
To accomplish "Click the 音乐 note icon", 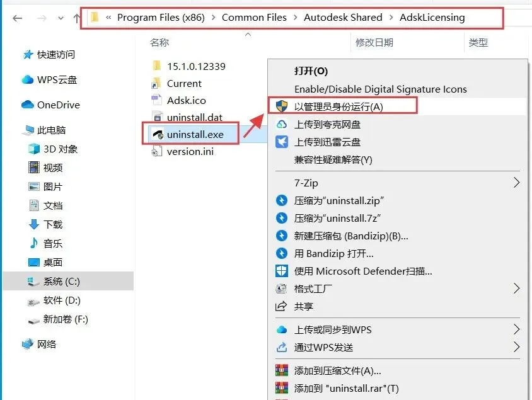I will pyautogui.click(x=34, y=243).
